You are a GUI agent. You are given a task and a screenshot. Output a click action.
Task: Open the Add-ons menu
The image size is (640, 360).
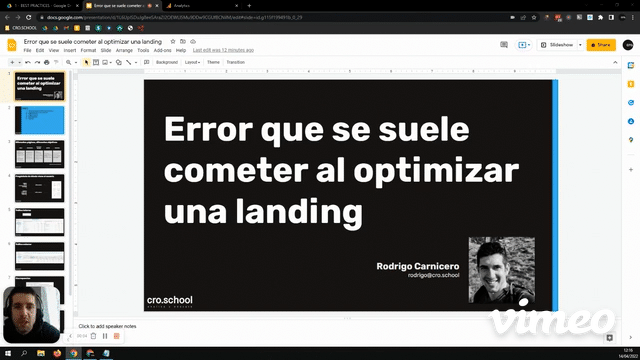[162, 50]
